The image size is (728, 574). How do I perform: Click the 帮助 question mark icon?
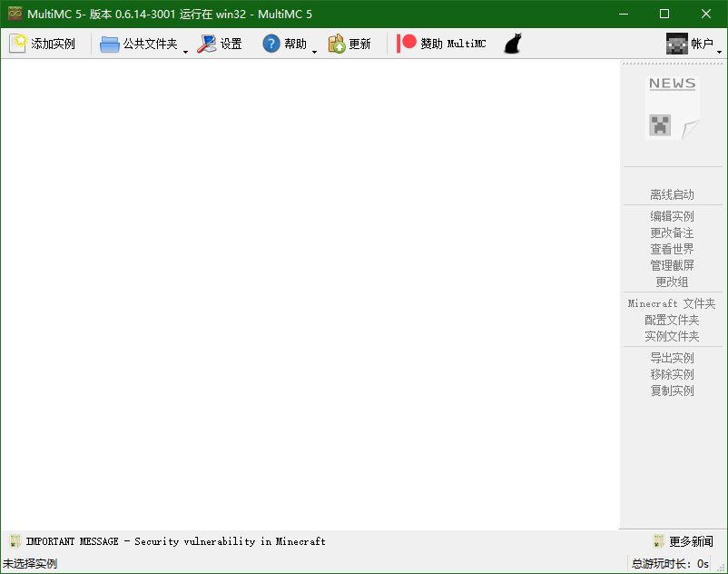pyautogui.click(x=271, y=44)
